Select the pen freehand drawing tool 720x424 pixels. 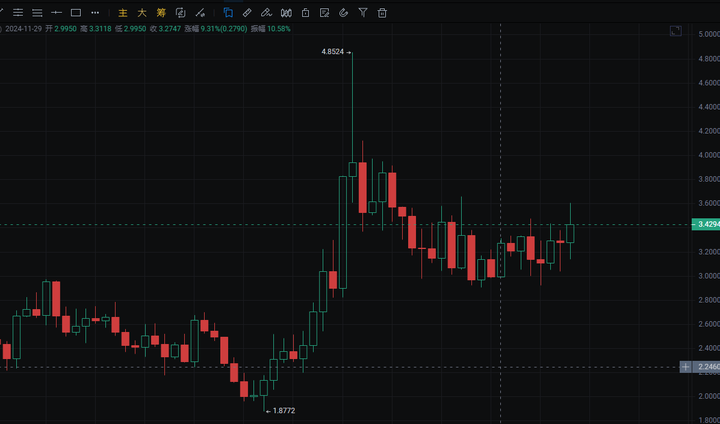(x=266, y=13)
